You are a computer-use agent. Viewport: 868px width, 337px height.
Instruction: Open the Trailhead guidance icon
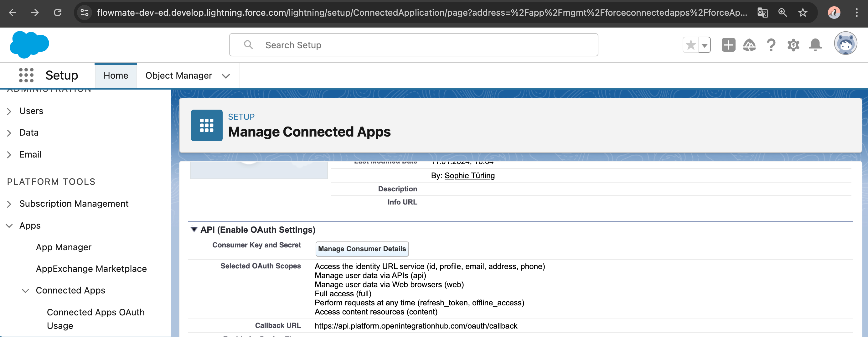(x=749, y=45)
